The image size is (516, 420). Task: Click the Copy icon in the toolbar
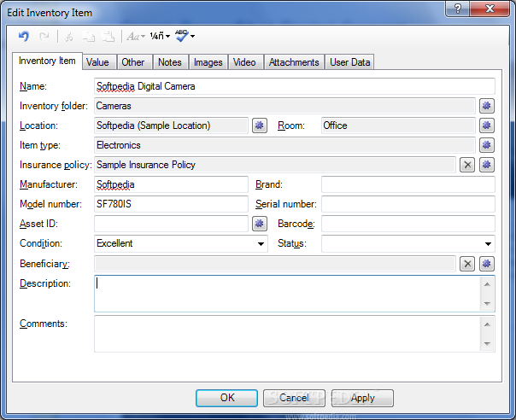coord(88,36)
